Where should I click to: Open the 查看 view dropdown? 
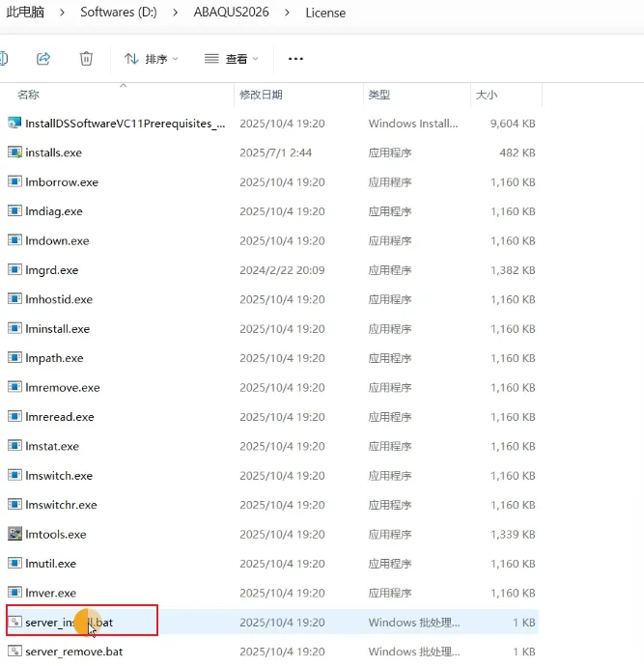pos(231,59)
